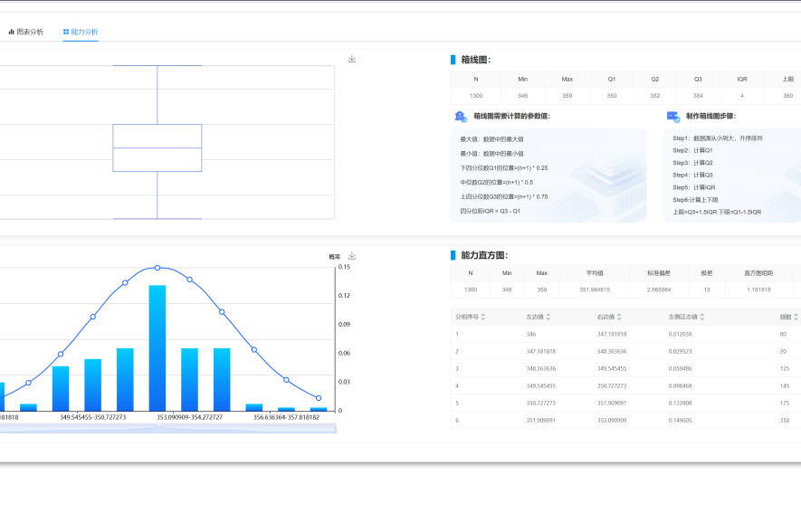Screen dimensions: 801x532
Task: Click the 概率 axis title
Action: pyautogui.click(x=335, y=257)
